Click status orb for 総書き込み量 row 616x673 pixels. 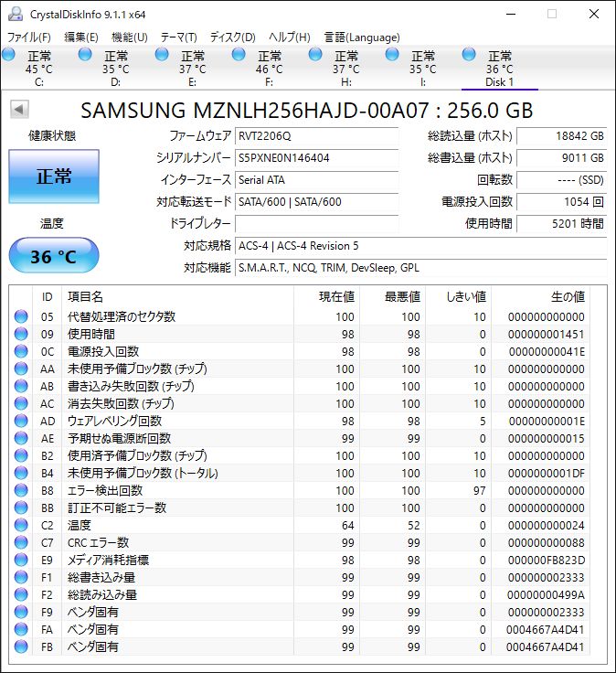(x=21, y=577)
